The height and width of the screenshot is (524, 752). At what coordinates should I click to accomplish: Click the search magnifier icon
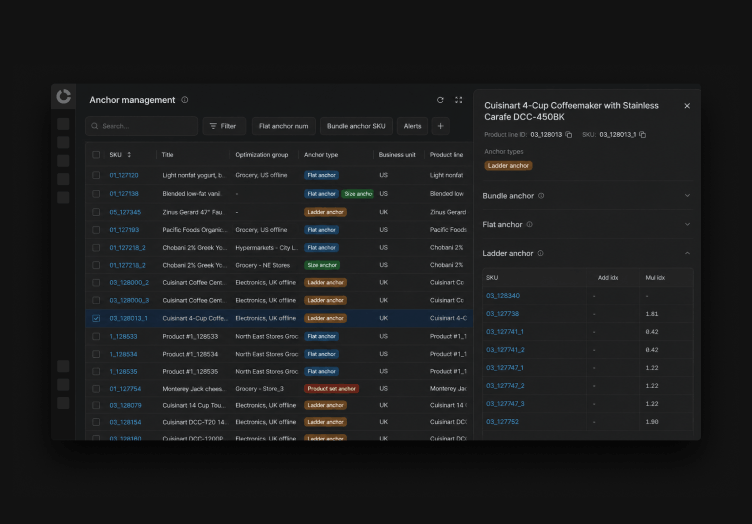[94, 126]
